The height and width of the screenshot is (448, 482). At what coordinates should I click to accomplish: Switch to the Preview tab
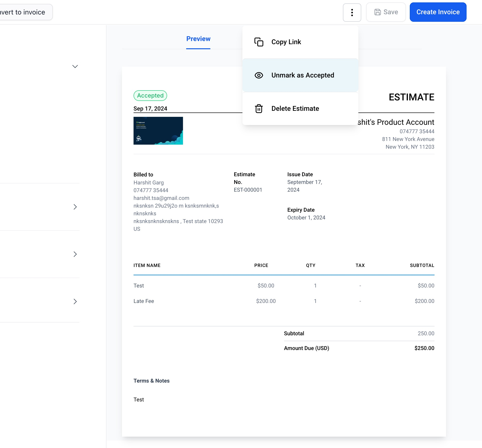click(198, 39)
